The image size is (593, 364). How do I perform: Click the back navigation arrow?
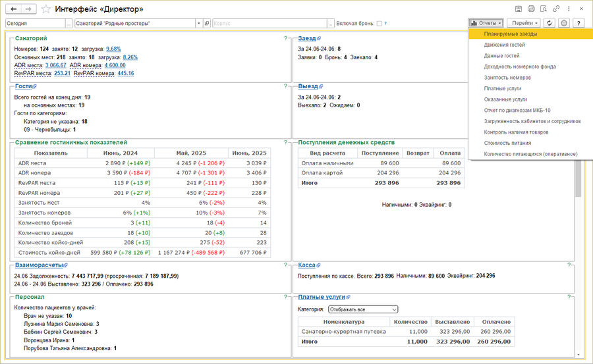tap(14, 9)
